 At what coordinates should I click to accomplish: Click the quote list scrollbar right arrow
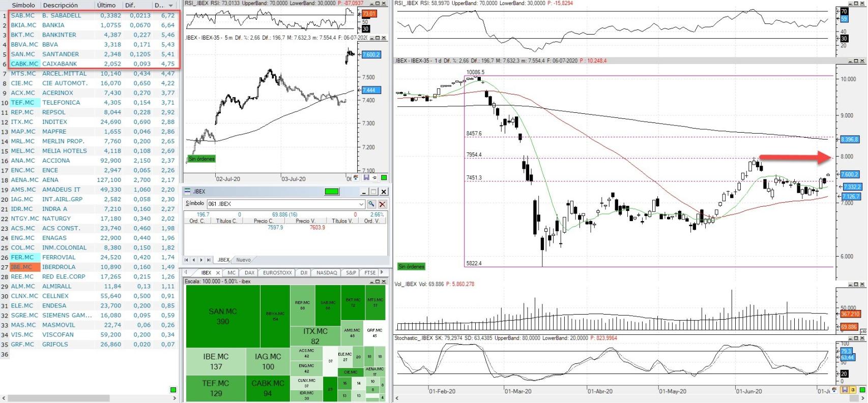point(175,398)
